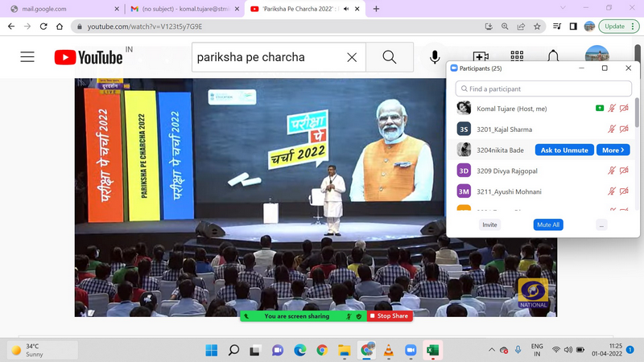Open the Chrome three-dot menu next to Update
This screenshot has width=644, height=362.
(x=633, y=27)
